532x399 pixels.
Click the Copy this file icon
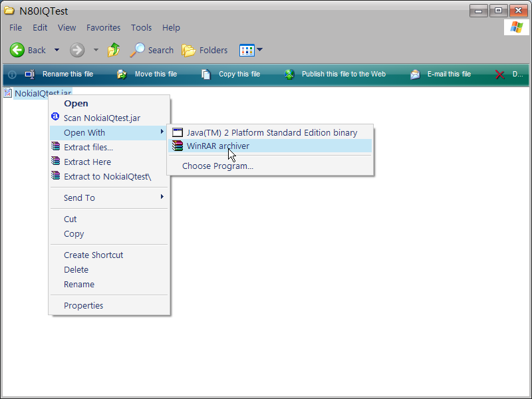tap(206, 74)
